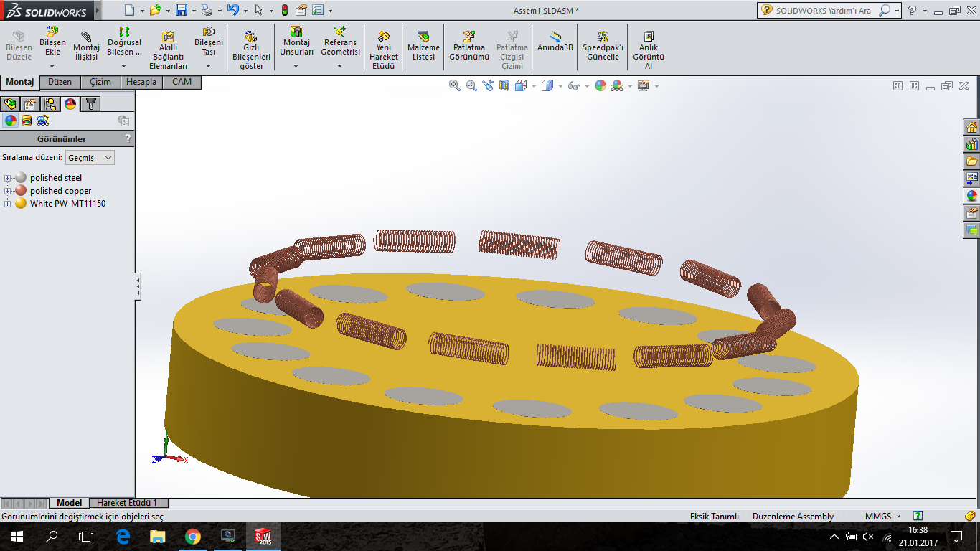Open the Sıralama düzeni dropdown

coord(90,158)
